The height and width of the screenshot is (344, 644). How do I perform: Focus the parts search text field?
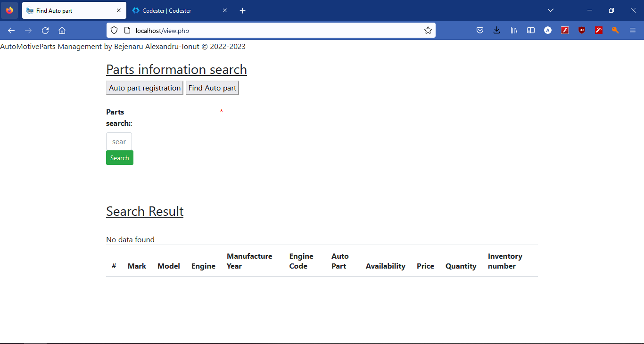[x=119, y=141]
